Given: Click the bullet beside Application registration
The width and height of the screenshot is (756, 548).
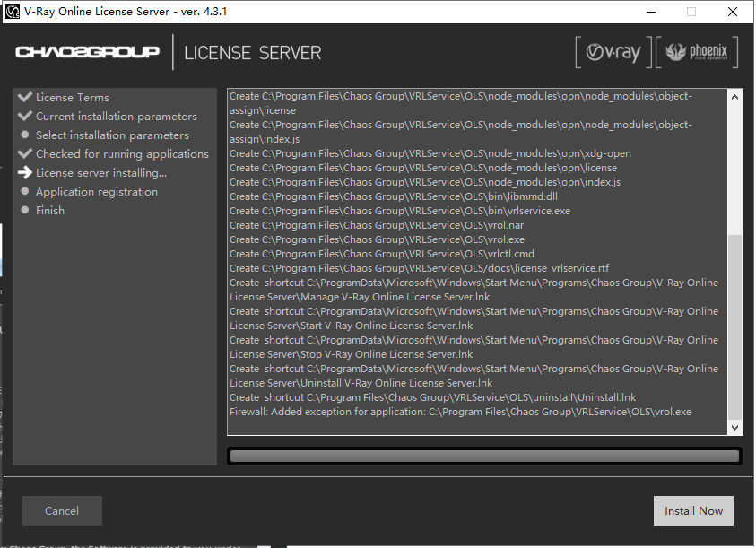Looking at the screenshot, I should coord(25,191).
